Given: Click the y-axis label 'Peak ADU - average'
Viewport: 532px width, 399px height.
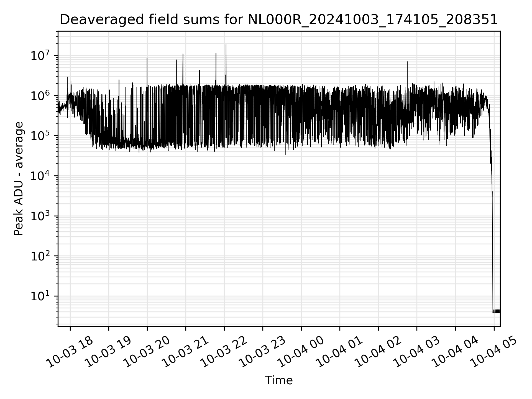Looking at the screenshot, I should 19,179.
